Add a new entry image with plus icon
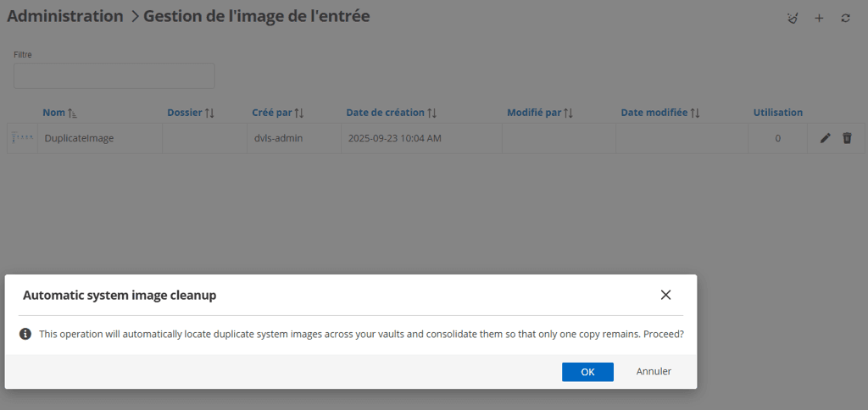This screenshot has width=868, height=410. pos(820,19)
